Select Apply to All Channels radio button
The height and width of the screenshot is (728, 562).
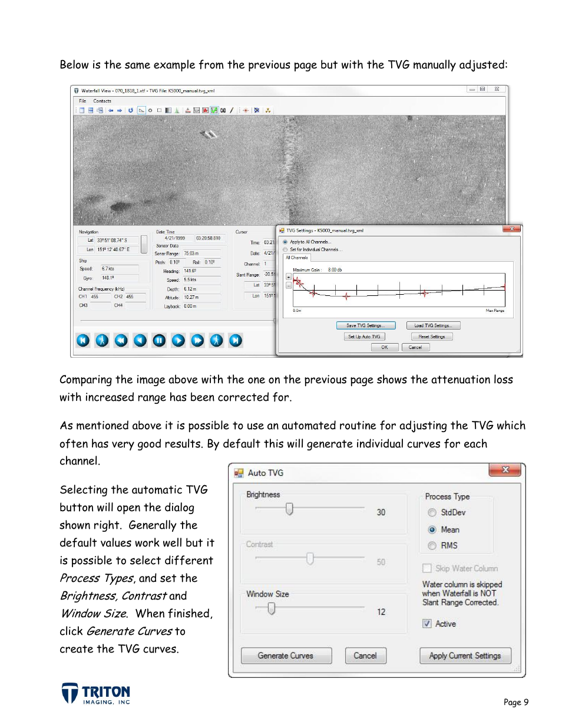(285, 242)
